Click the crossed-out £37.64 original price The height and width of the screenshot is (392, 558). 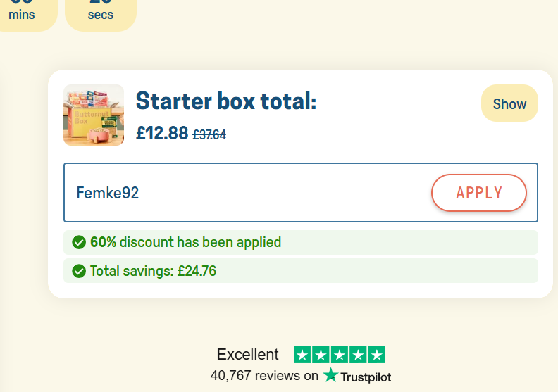[x=209, y=134]
